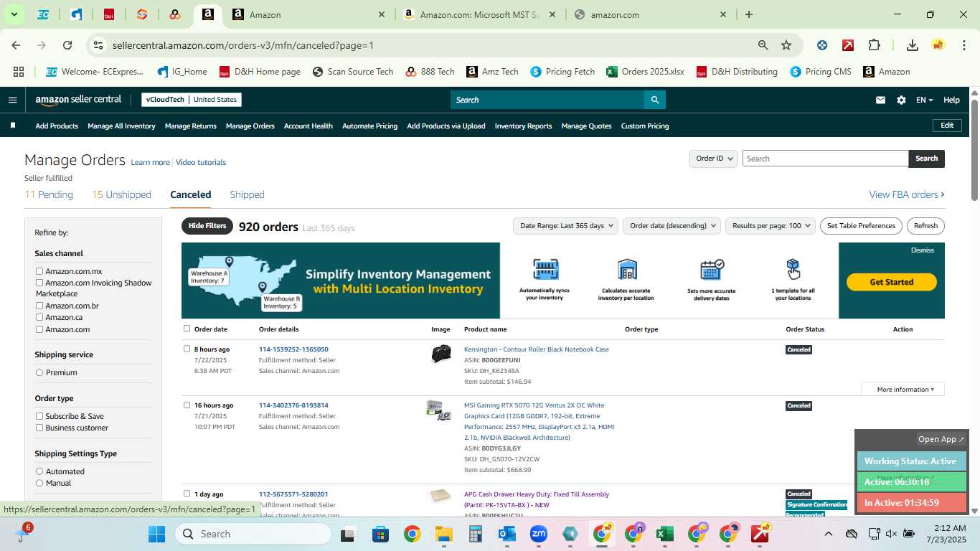Check the Amazon.com.mx sales channel box
The image size is (980, 551).
tap(39, 271)
